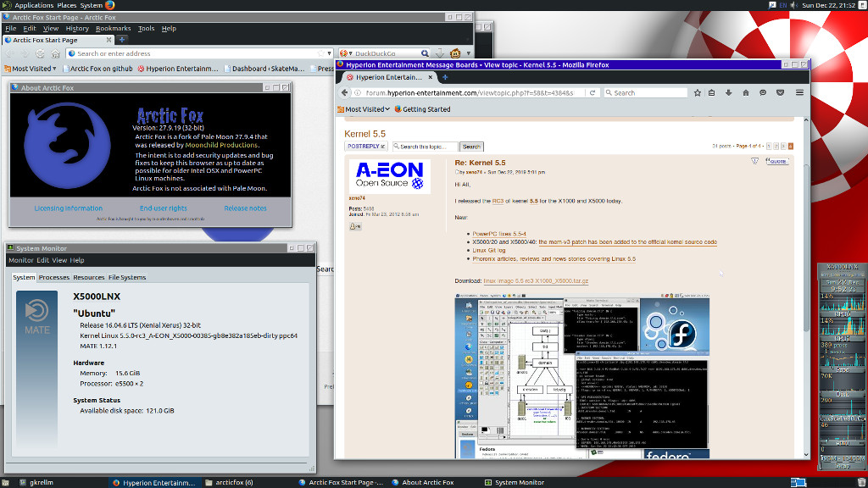Open the System menu in top panel
This screenshot has height=488, width=868.
[x=92, y=5]
